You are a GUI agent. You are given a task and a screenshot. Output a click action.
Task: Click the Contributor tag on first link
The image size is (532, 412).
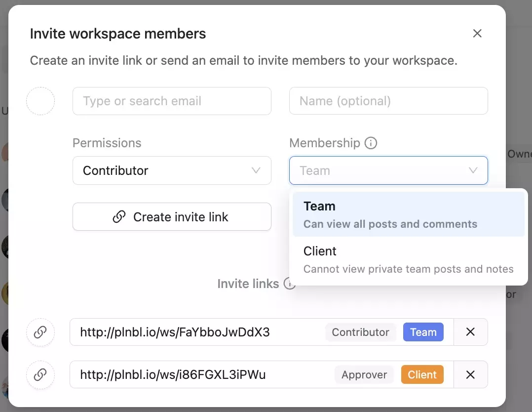[x=360, y=332]
